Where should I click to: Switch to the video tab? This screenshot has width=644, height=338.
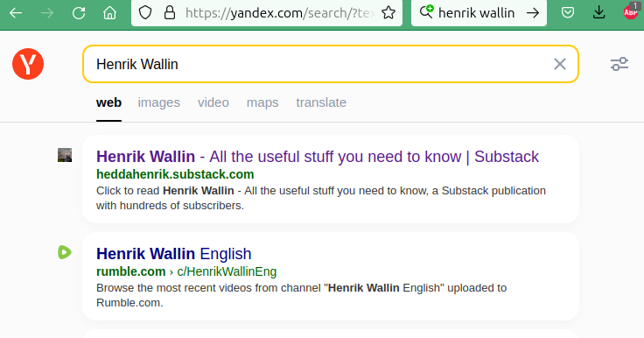[x=213, y=102]
